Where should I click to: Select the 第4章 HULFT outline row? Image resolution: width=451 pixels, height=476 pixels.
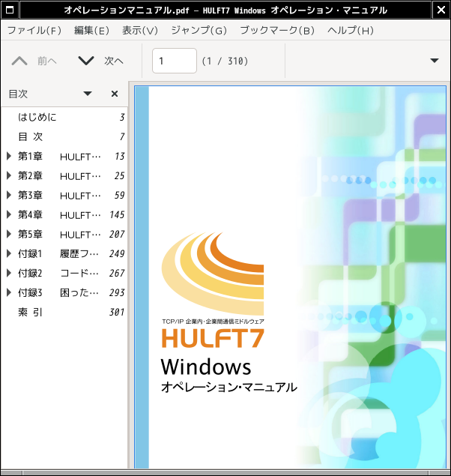tap(64, 214)
